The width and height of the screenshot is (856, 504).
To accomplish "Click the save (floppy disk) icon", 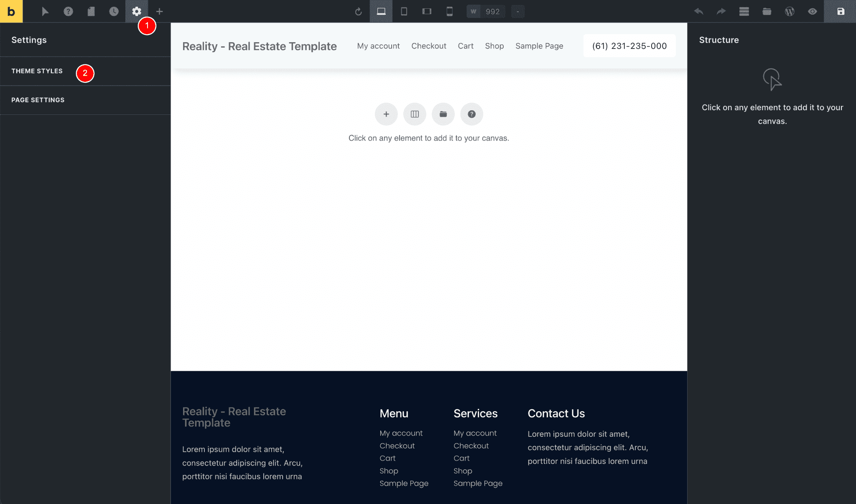I will click(x=841, y=11).
